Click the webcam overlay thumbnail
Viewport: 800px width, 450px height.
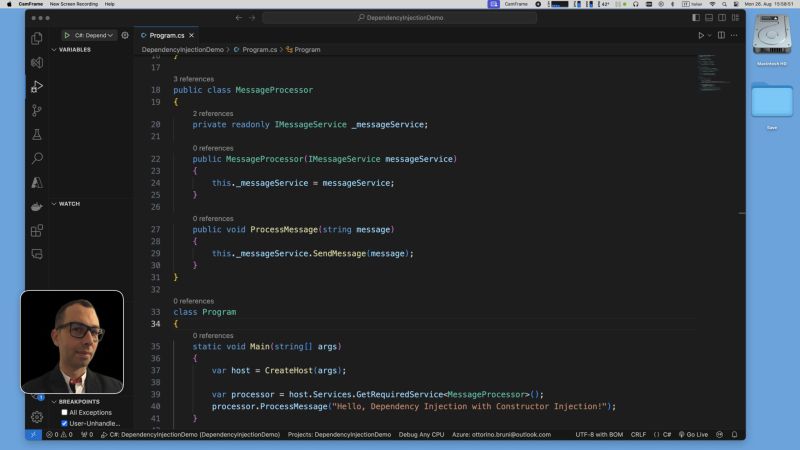point(72,342)
